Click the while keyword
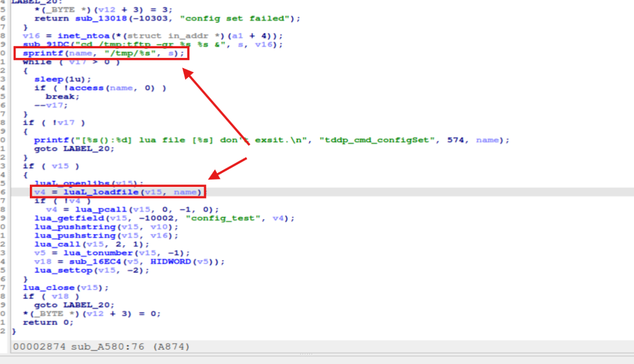Viewport: 634px width, 364px height. [x=37, y=62]
